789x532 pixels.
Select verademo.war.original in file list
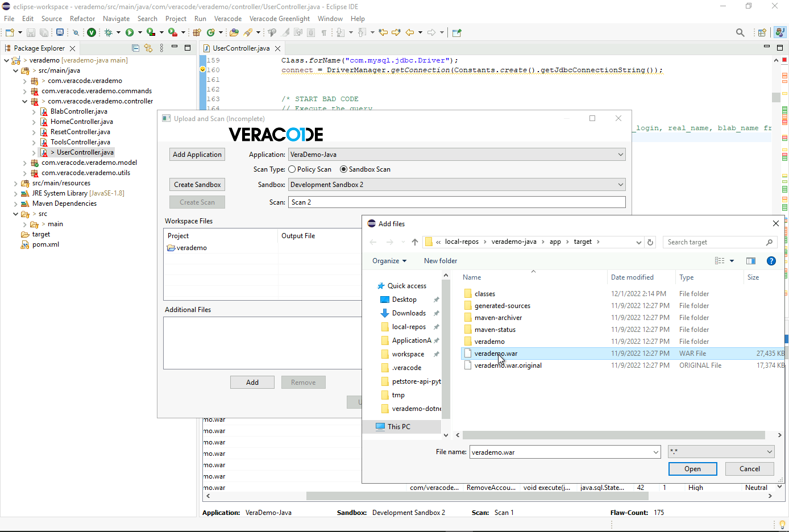click(508, 365)
